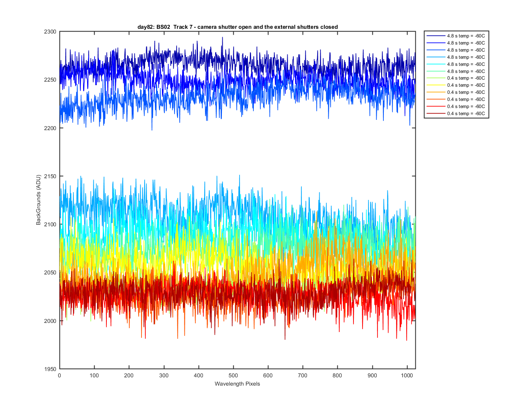Click the legend text beside the aqua-green line
This screenshot has width=532, height=414.
(466, 71)
